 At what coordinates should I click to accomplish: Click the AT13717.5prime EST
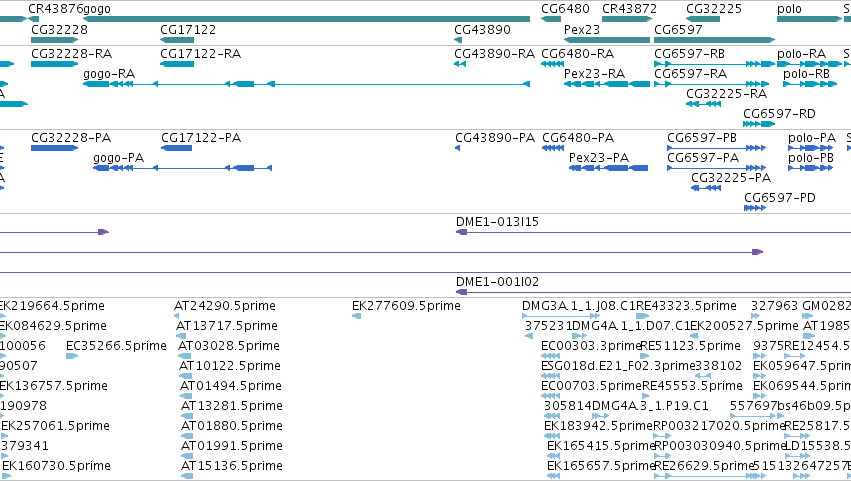181,337
